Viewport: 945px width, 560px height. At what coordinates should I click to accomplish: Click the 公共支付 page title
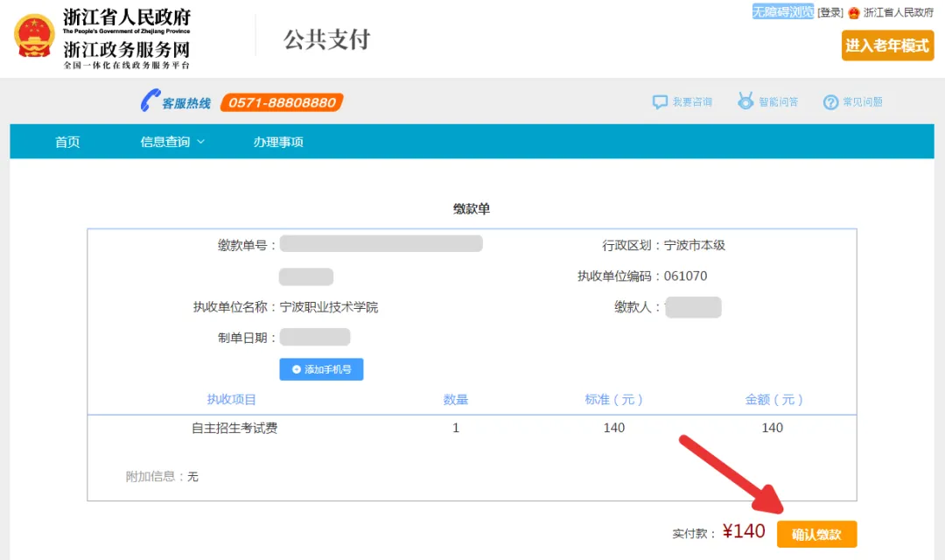click(x=326, y=38)
